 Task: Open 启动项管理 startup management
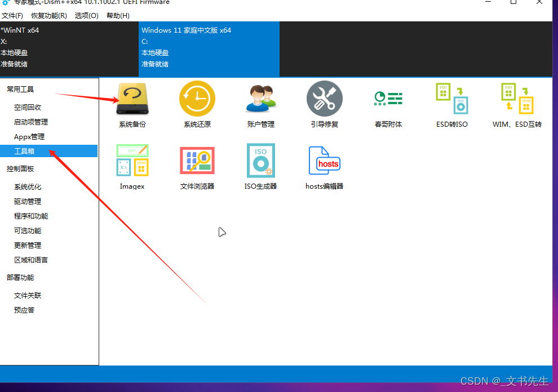(x=31, y=122)
